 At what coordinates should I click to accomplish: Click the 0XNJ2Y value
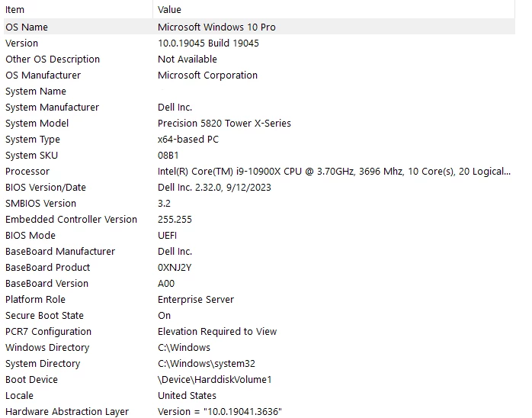(x=175, y=267)
